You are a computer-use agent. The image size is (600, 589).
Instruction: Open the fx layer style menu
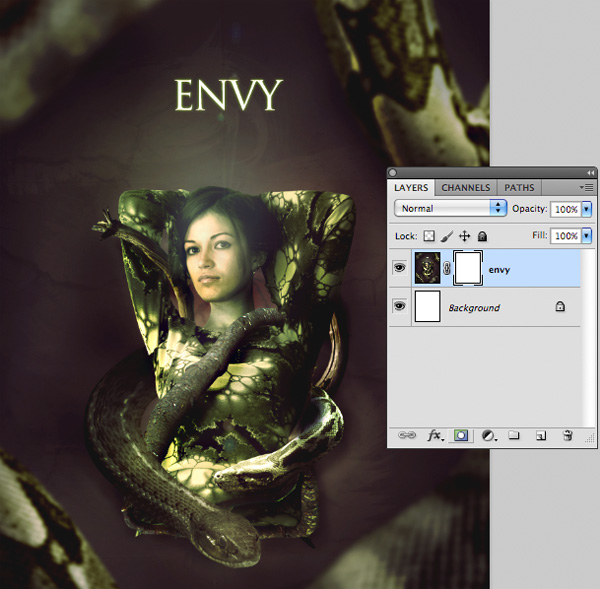pos(435,436)
